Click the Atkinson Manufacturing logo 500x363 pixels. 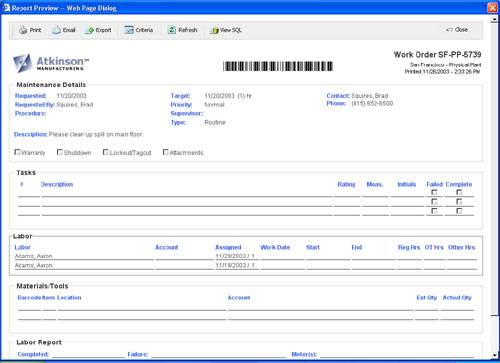(51, 63)
